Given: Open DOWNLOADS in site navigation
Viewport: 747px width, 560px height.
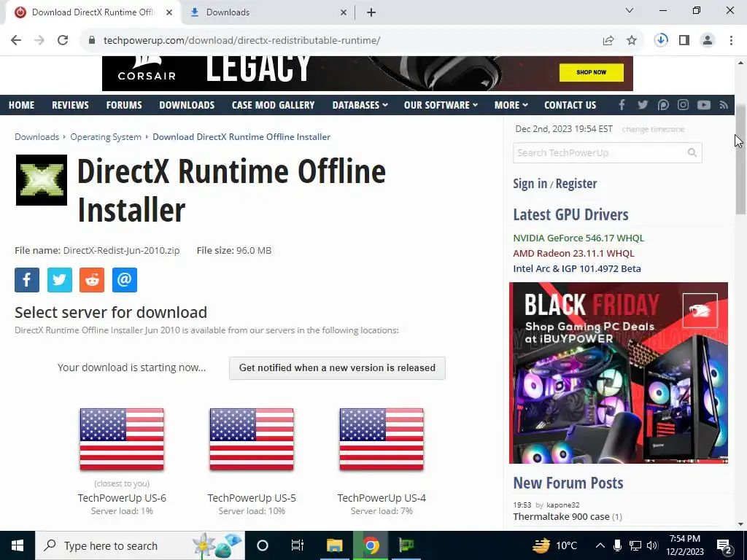Looking at the screenshot, I should 187,105.
